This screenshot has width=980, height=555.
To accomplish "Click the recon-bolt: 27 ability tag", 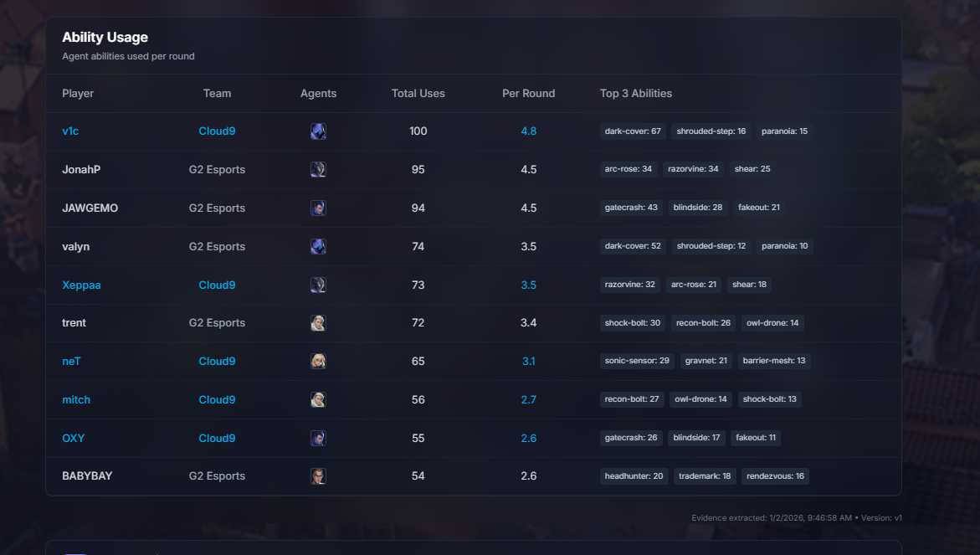I will [632, 399].
